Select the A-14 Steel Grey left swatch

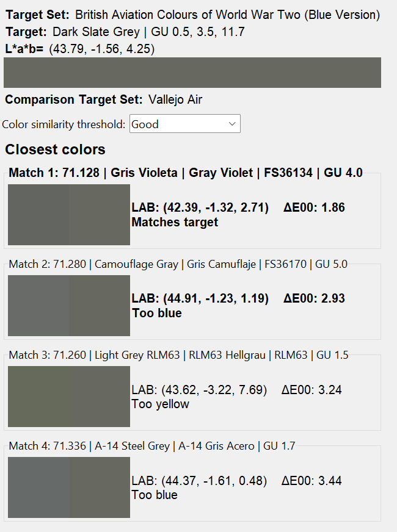point(38,487)
